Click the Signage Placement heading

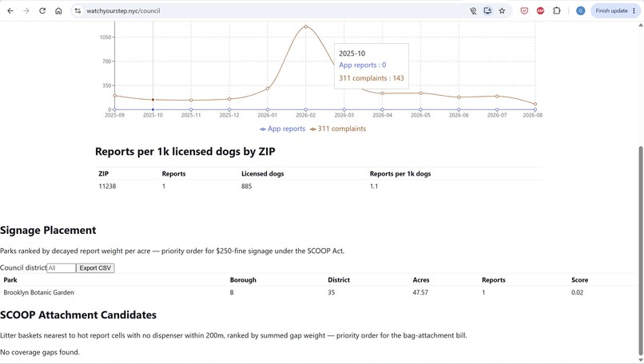(x=48, y=231)
